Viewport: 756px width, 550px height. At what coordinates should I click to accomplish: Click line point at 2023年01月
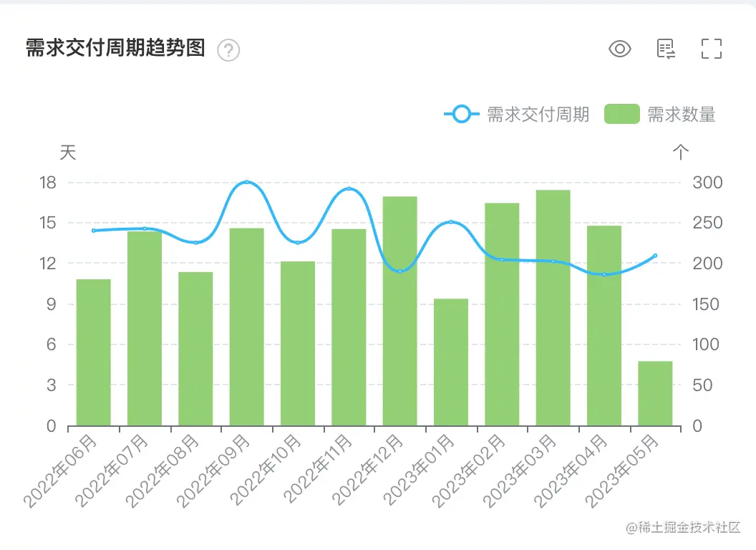point(451,222)
